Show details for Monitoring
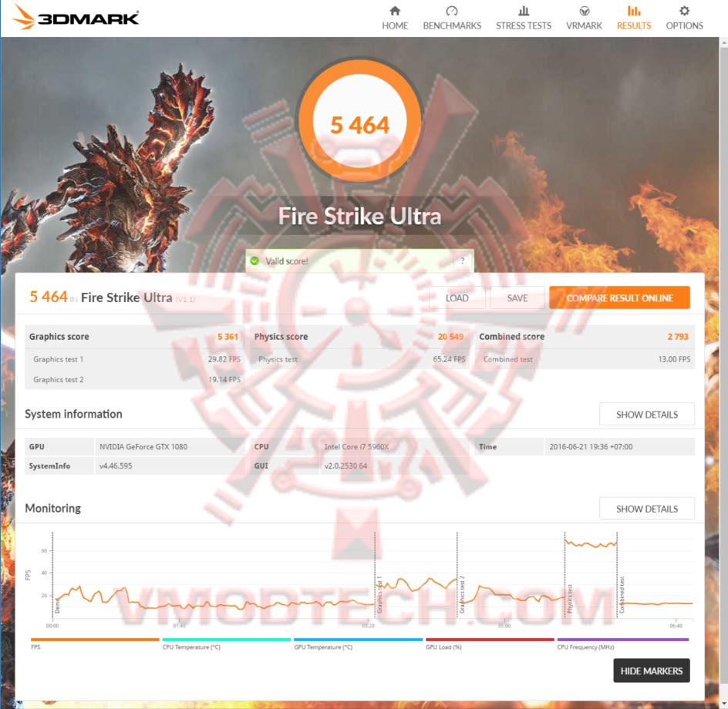The width and height of the screenshot is (728, 709). click(x=647, y=509)
